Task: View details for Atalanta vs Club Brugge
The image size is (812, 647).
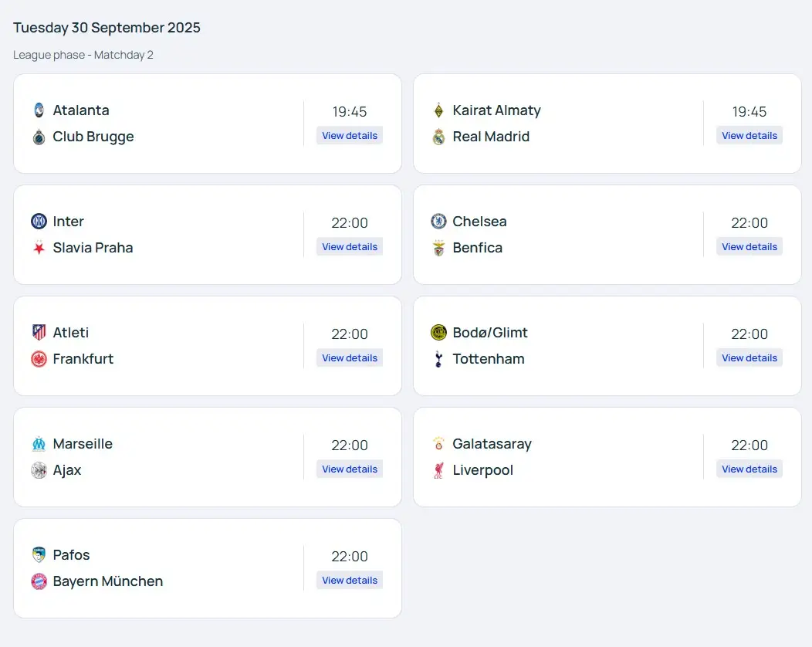Action: (x=350, y=136)
